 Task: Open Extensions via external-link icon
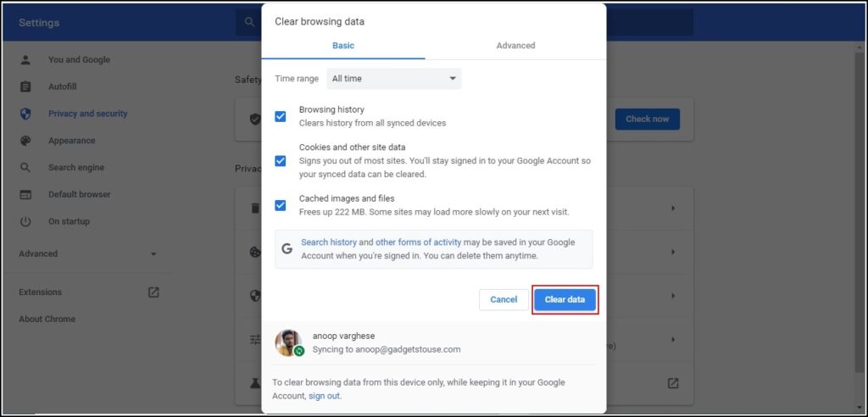[153, 292]
